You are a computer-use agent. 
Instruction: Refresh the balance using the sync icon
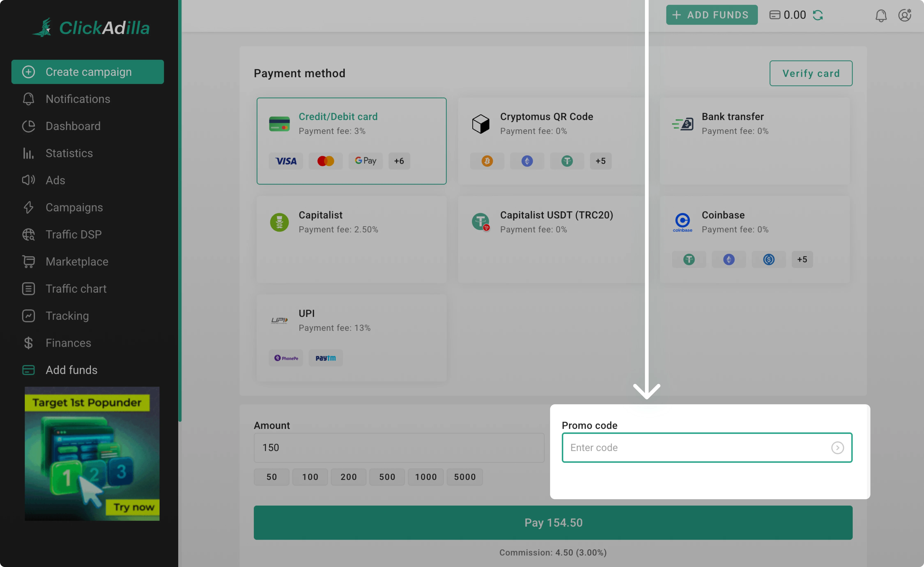(x=819, y=15)
